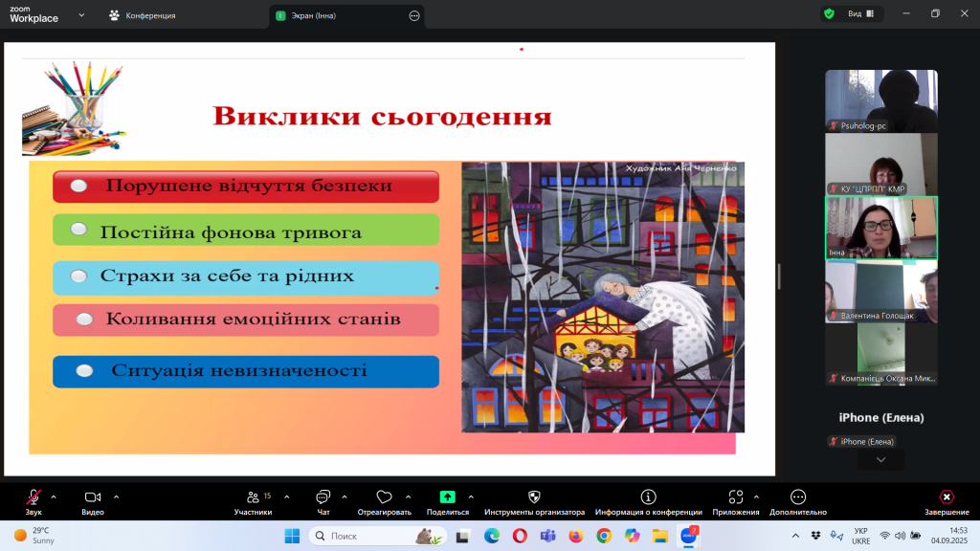Expand the arrow next to Участники
The image size is (980, 551).
[x=287, y=497]
